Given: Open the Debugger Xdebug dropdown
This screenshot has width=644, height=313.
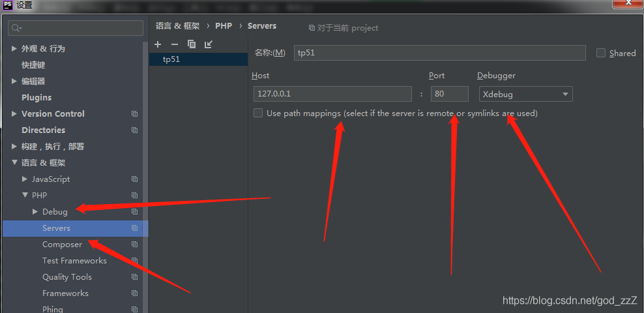Looking at the screenshot, I should 525,94.
